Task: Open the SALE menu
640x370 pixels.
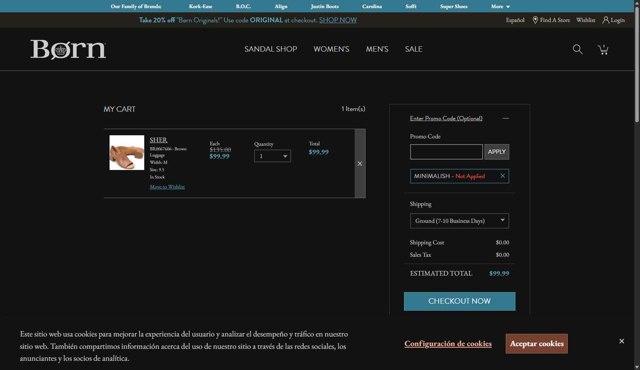Action: coord(413,49)
